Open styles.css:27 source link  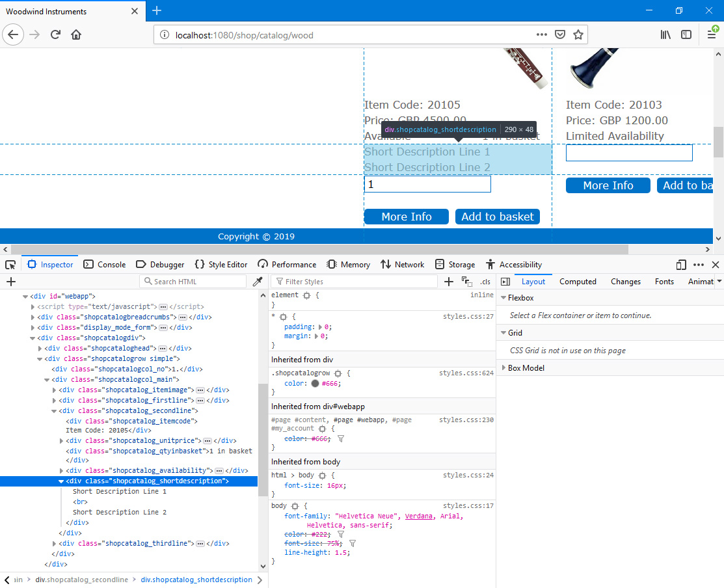[468, 317]
